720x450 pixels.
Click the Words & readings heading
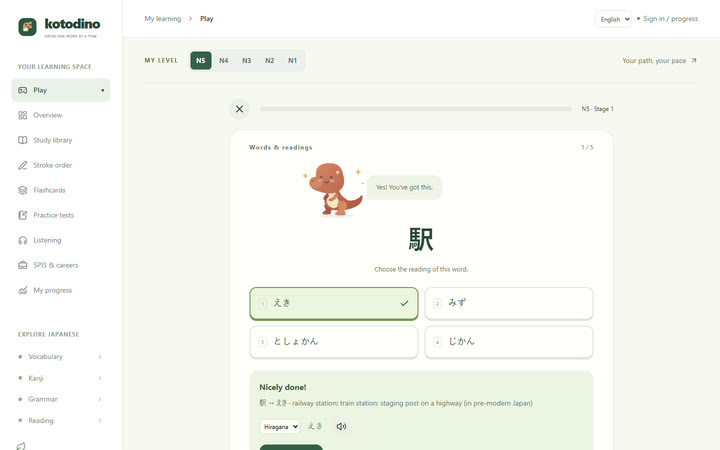[x=281, y=147]
